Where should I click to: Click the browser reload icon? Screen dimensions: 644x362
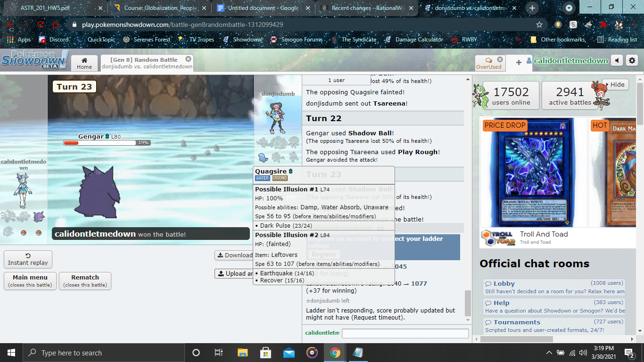[x=41, y=25]
